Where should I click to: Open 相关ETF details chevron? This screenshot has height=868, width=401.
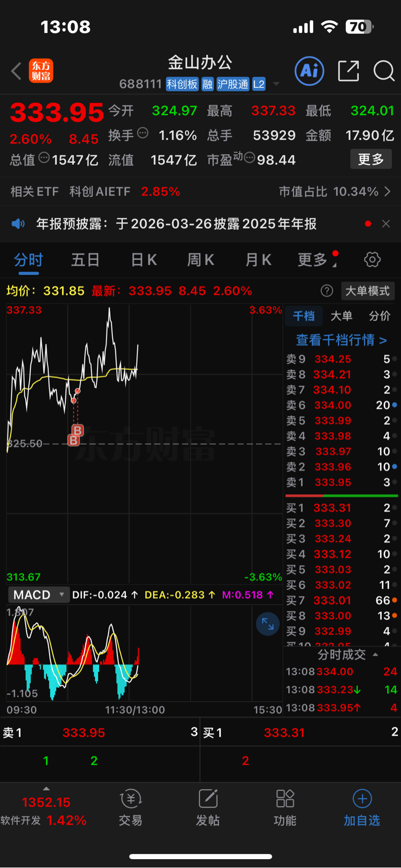(387, 192)
